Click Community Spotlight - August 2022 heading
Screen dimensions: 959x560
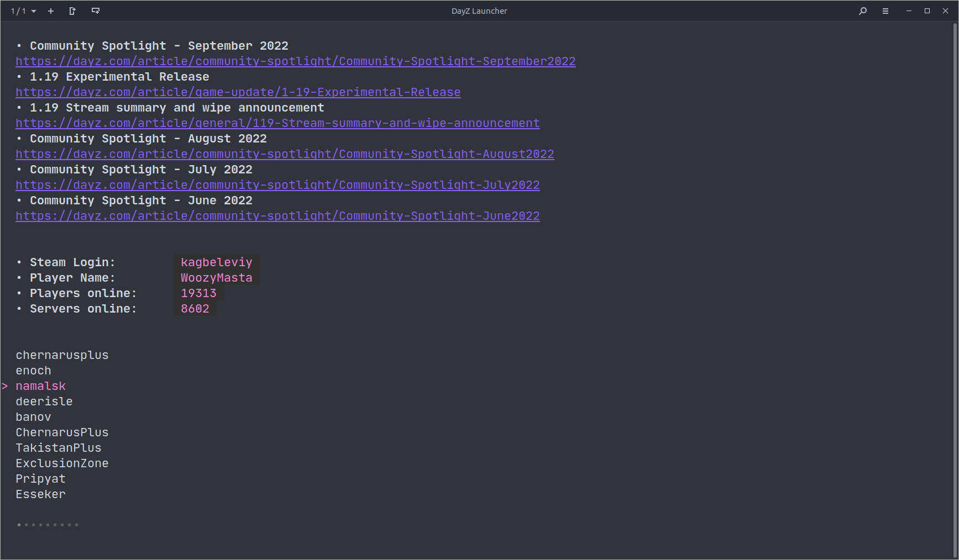point(148,139)
